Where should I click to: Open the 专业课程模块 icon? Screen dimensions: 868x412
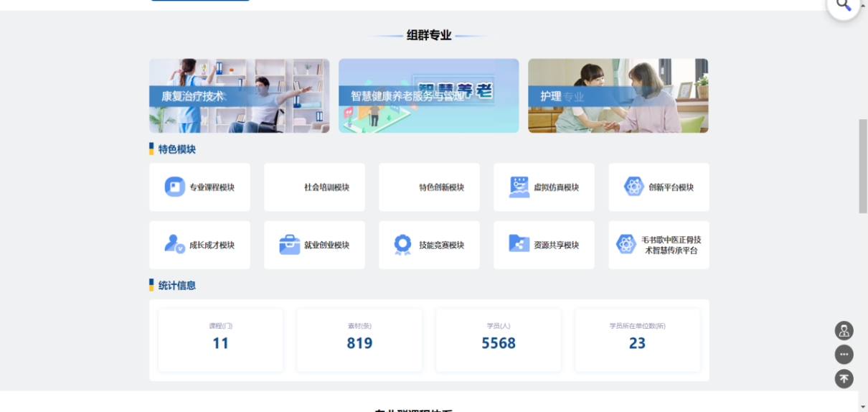175,187
